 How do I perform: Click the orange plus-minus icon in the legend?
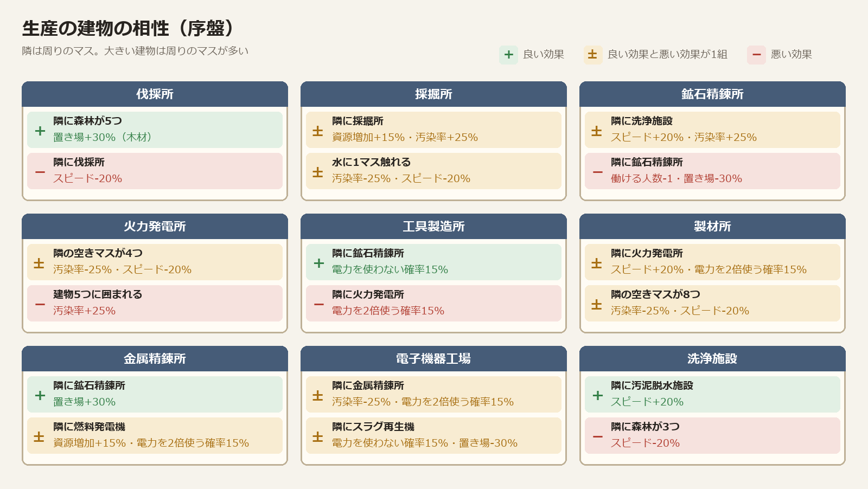593,55
